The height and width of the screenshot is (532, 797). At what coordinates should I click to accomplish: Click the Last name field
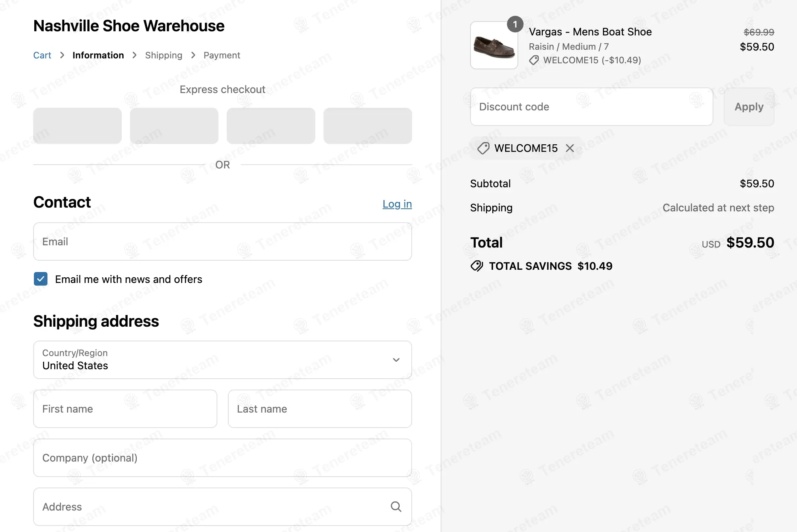point(319,409)
